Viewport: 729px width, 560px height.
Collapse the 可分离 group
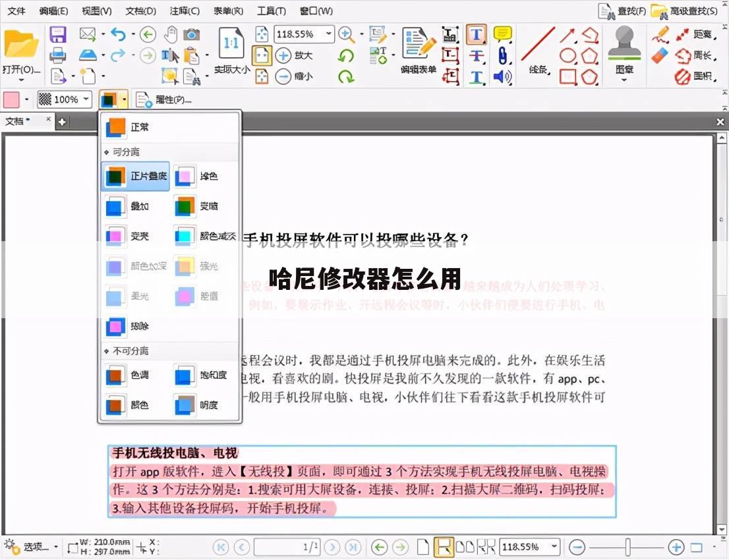tap(107, 152)
